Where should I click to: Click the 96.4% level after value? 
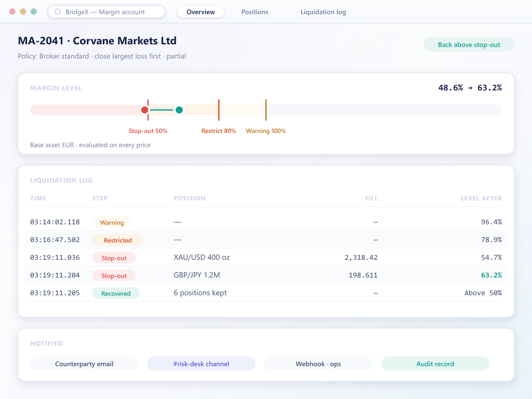(492, 222)
